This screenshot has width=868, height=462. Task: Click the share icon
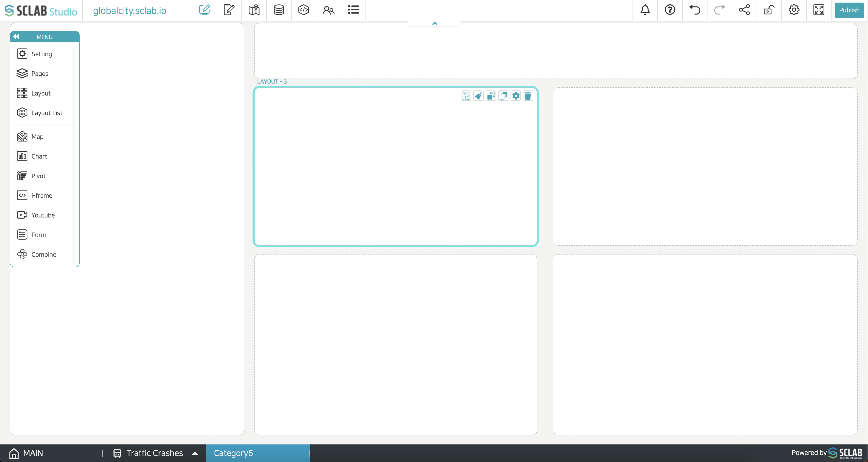click(x=744, y=10)
